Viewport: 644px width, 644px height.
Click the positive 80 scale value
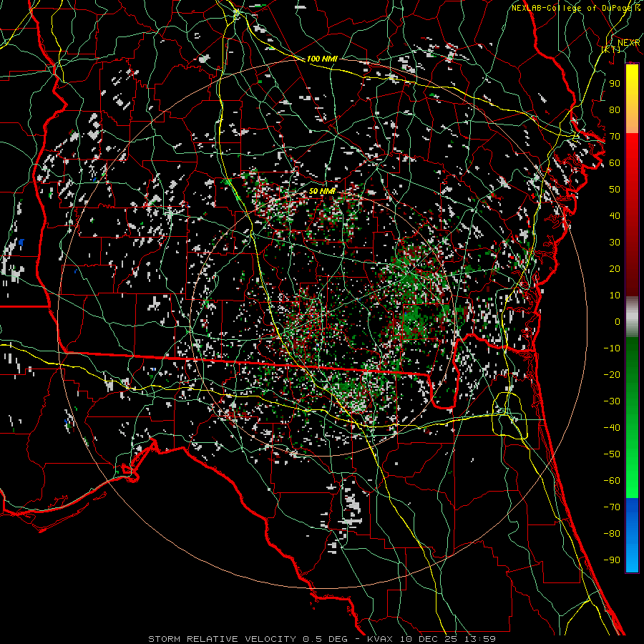click(615, 109)
